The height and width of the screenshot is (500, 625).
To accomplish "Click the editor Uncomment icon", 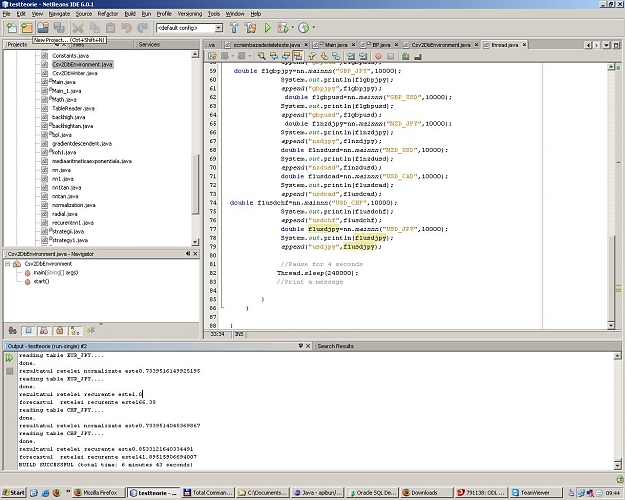I will click(x=418, y=56).
